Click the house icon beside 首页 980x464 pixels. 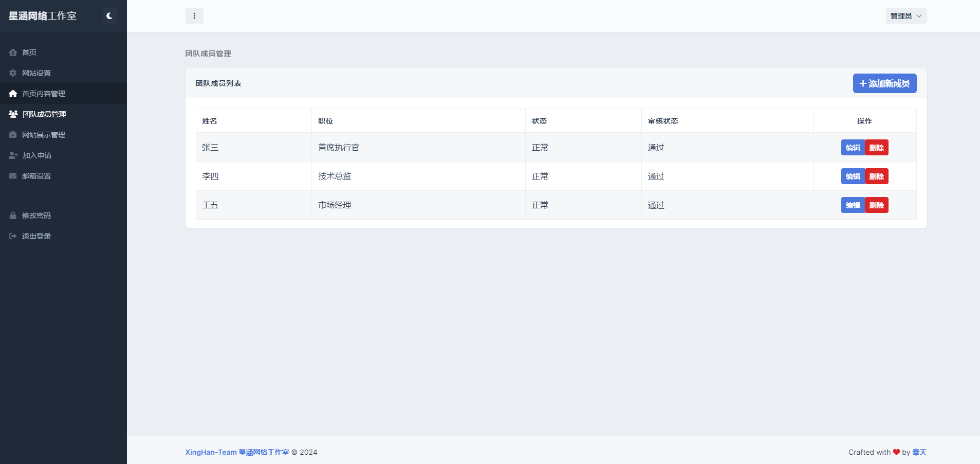click(13, 52)
